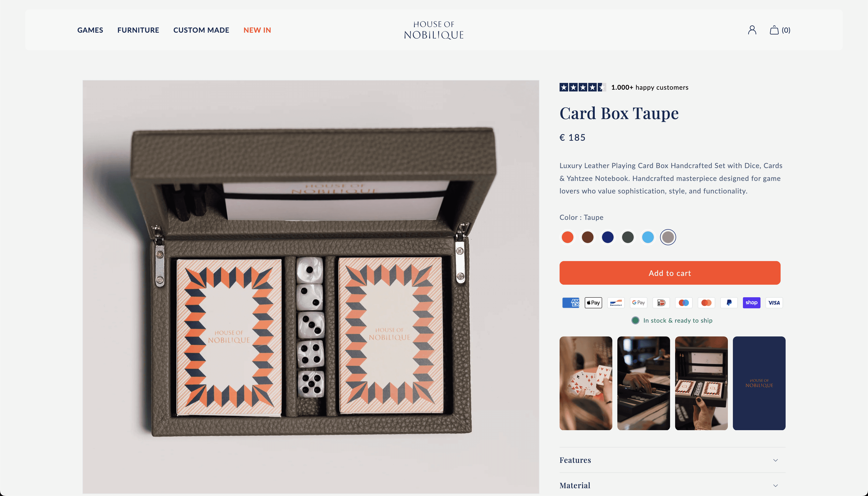Open the user account icon

point(752,30)
